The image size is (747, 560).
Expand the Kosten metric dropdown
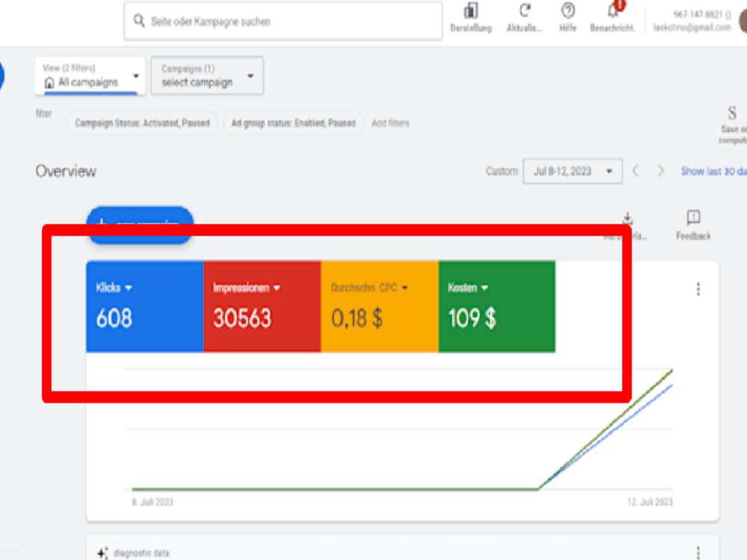pyautogui.click(x=485, y=288)
